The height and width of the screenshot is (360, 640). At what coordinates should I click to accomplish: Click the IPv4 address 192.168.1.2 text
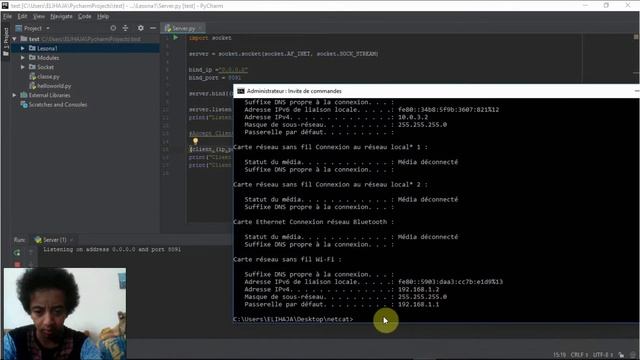pyautogui.click(x=418, y=289)
